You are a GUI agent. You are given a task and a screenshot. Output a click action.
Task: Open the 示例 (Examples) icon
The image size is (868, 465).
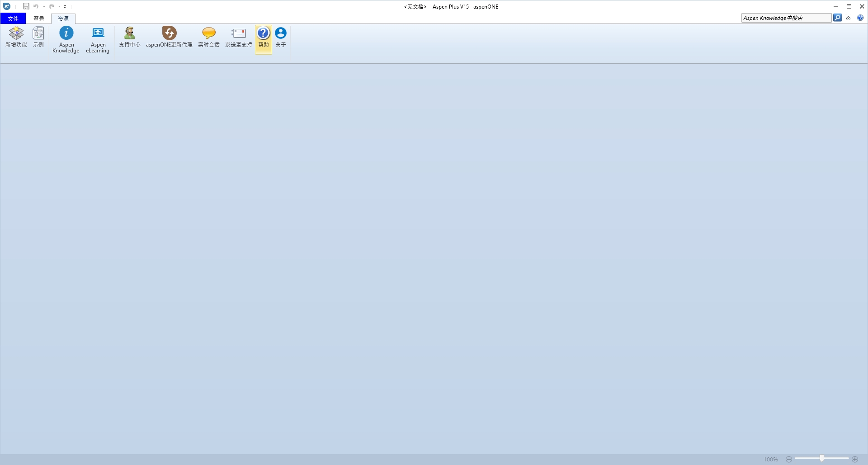(x=38, y=37)
